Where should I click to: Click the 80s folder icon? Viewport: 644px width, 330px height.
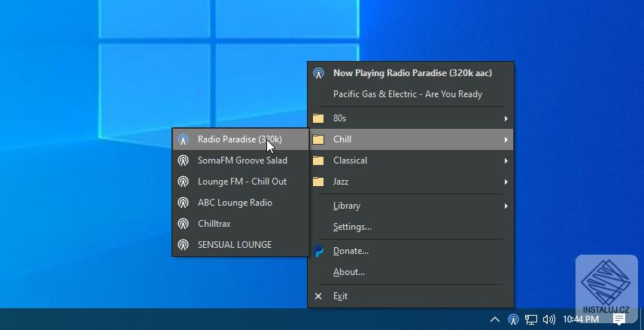(x=318, y=118)
